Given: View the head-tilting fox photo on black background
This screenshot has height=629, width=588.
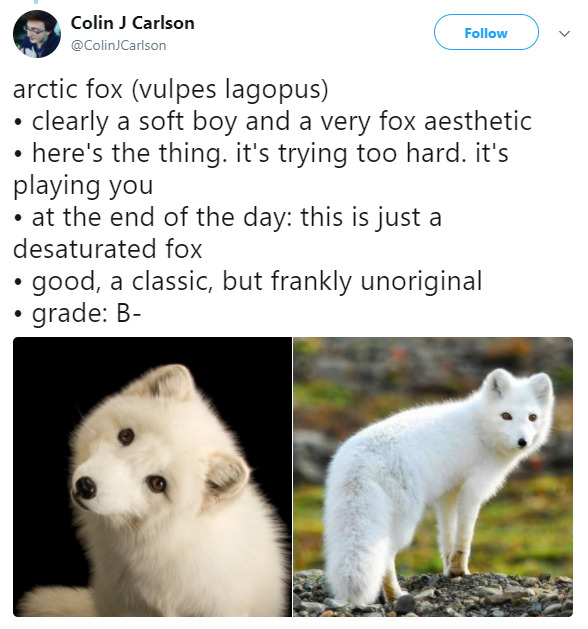Looking at the screenshot, I should click(x=152, y=477).
